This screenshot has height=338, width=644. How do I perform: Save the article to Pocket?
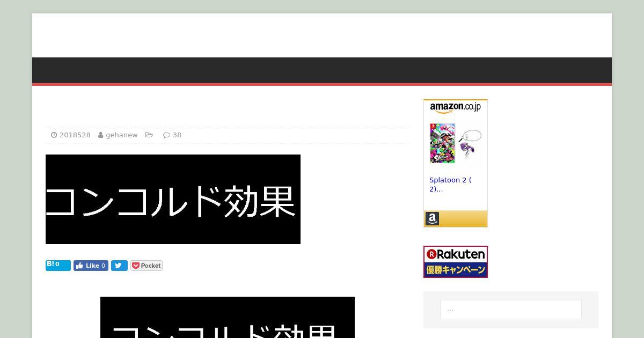click(147, 266)
